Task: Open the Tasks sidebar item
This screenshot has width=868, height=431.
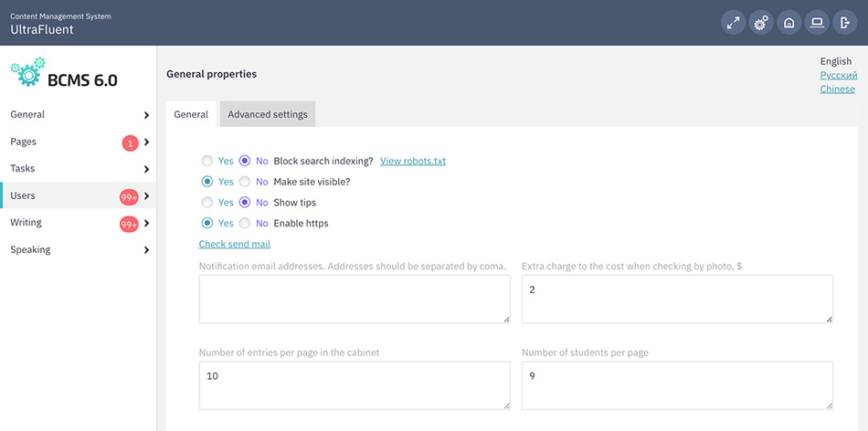Action: (78, 168)
